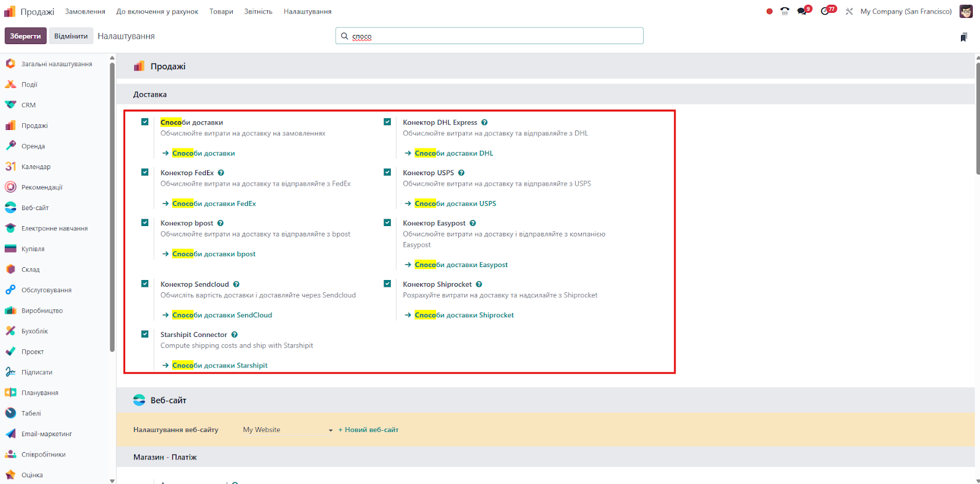The width and height of the screenshot is (980, 484).
Task: Open the Sales app logo icon
Action: 10,12
